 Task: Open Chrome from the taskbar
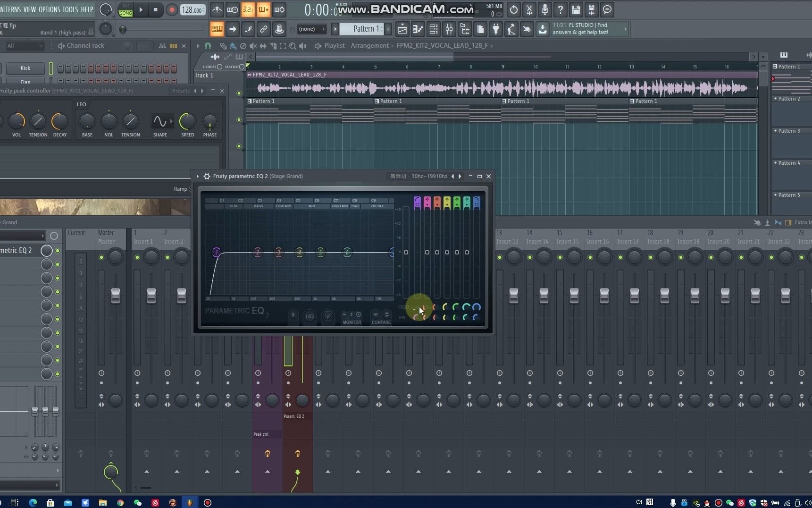(x=120, y=502)
